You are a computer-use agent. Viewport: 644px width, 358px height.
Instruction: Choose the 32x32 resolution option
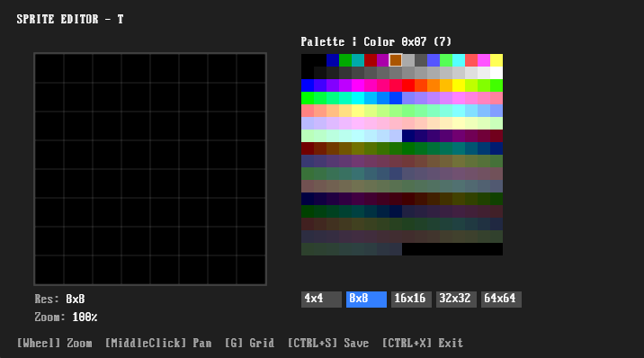coord(456,300)
